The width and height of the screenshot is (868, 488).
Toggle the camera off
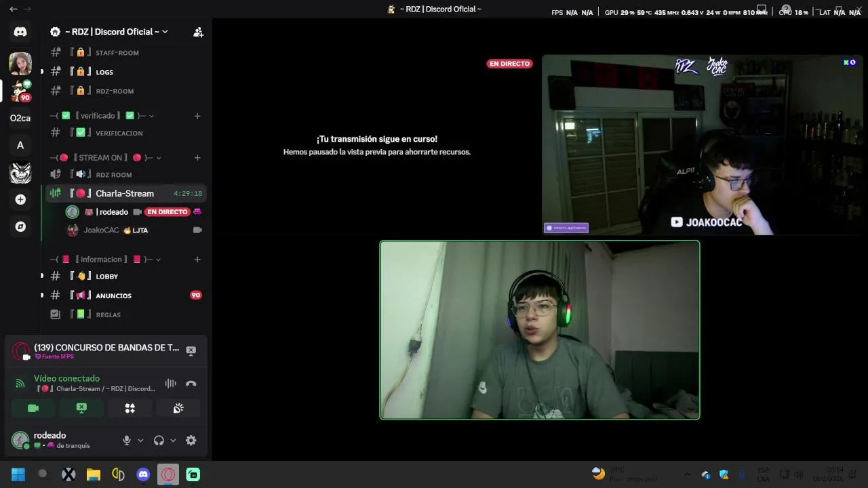tap(33, 408)
